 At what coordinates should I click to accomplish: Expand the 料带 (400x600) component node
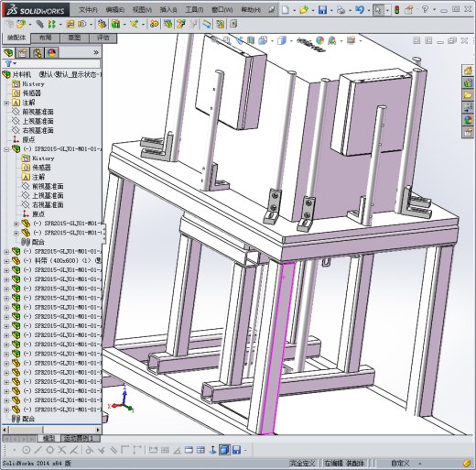6,261
